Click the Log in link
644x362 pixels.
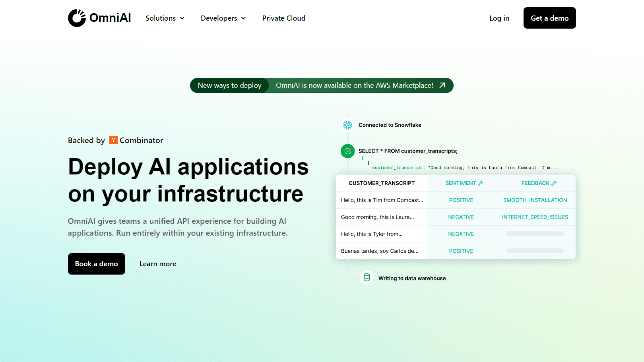[x=499, y=18]
